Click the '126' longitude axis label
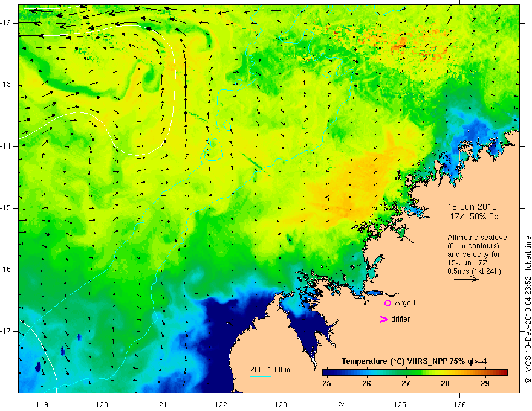Screen dimensions: 532x411 (x=459, y=404)
